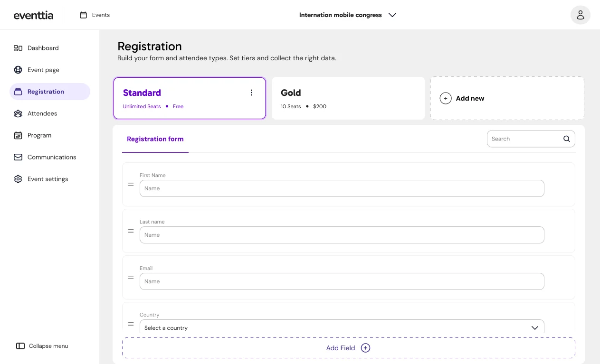This screenshot has height=364, width=600.
Task: Grab the Email drag handle
Action: click(x=131, y=278)
